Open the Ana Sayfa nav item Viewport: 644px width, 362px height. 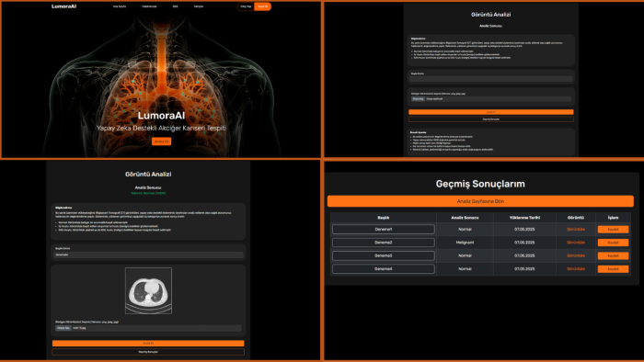coord(120,6)
